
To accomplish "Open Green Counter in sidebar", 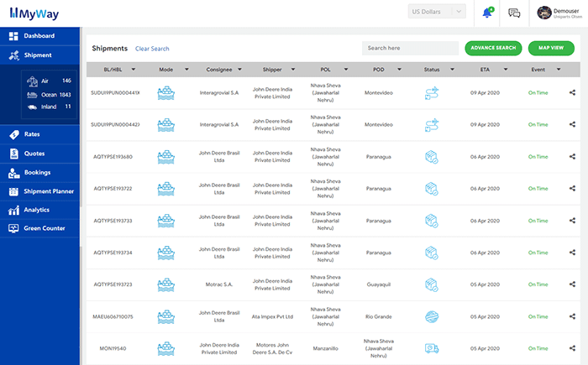I will click(x=39, y=228).
